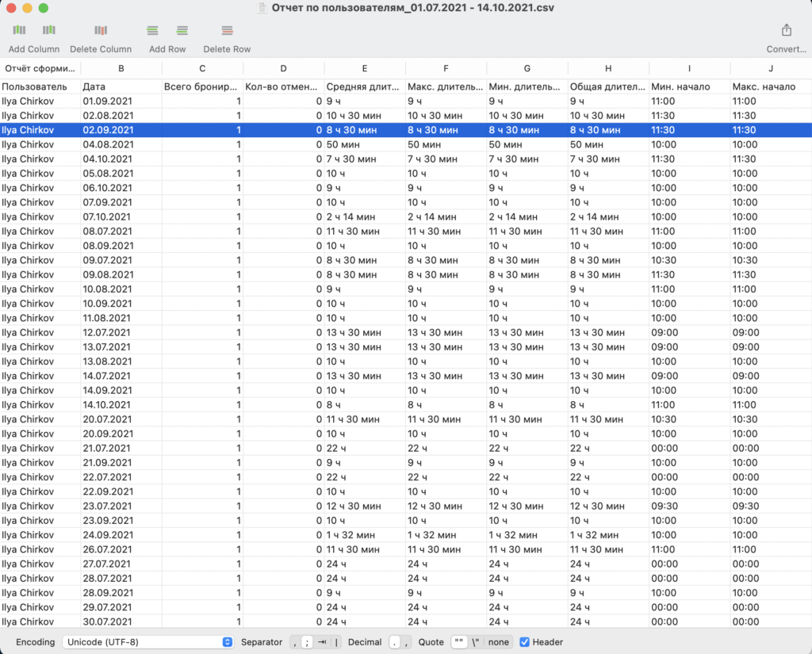The width and height of the screenshot is (812, 654).
Task: Click the 'Мин. начало' cell
Action: click(x=689, y=86)
